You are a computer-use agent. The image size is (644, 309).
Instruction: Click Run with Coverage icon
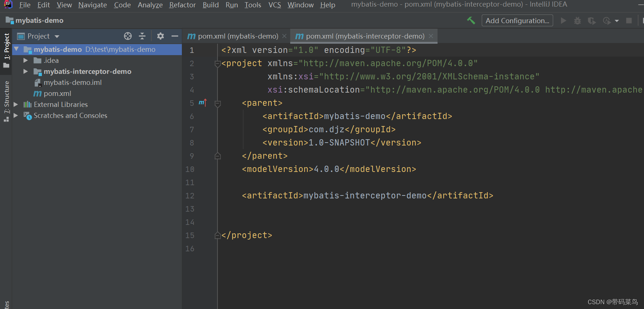[x=591, y=21]
